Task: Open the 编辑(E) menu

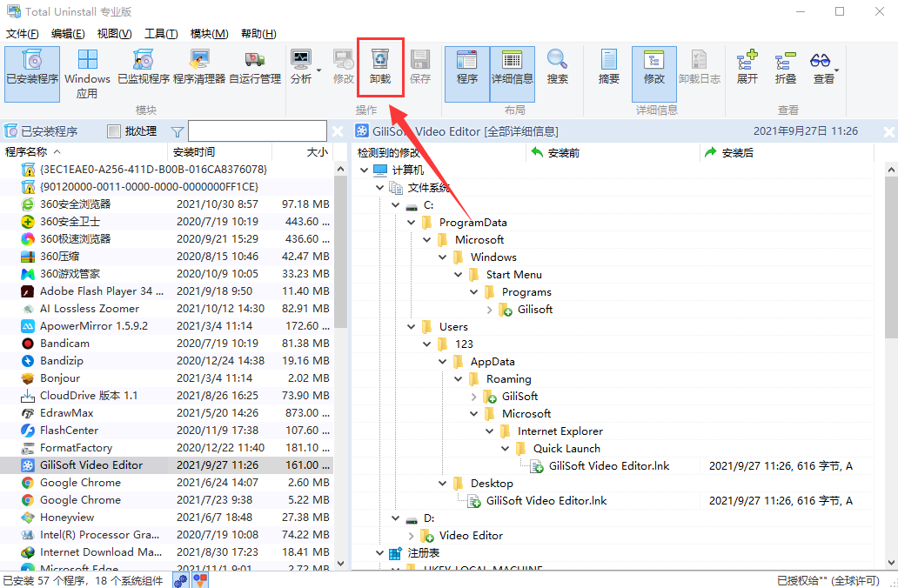Action: pos(68,34)
